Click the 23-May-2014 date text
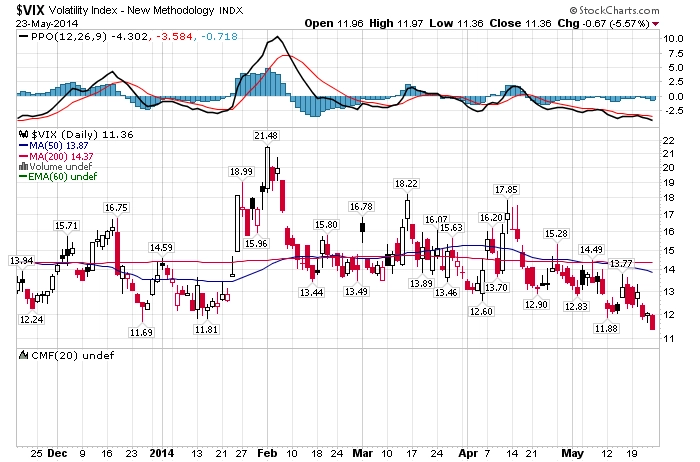The height and width of the screenshot is (462, 700). (x=47, y=24)
